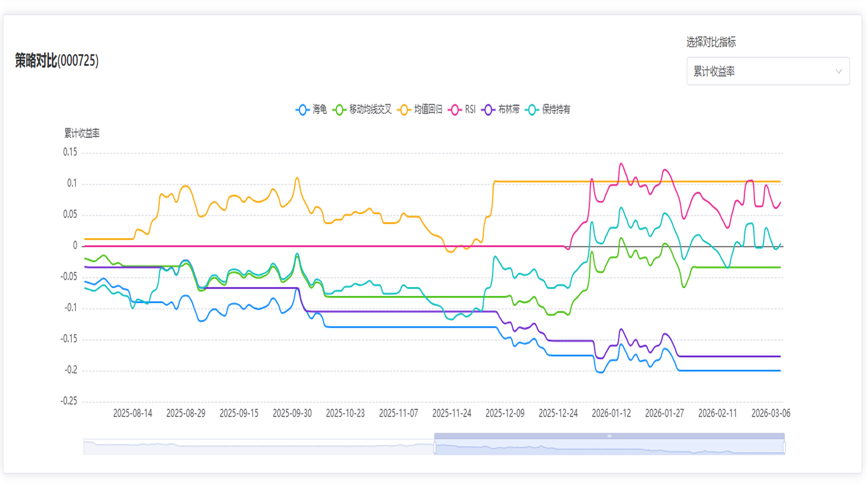Viewport: 868px width, 488px height.
Task: Click the pink RSI legend marker icon
Action: coord(455,110)
